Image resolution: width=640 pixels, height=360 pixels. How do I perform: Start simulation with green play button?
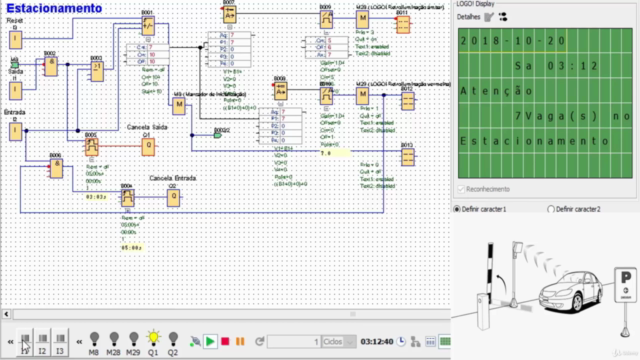pyautogui.click(x=210, y=341)
